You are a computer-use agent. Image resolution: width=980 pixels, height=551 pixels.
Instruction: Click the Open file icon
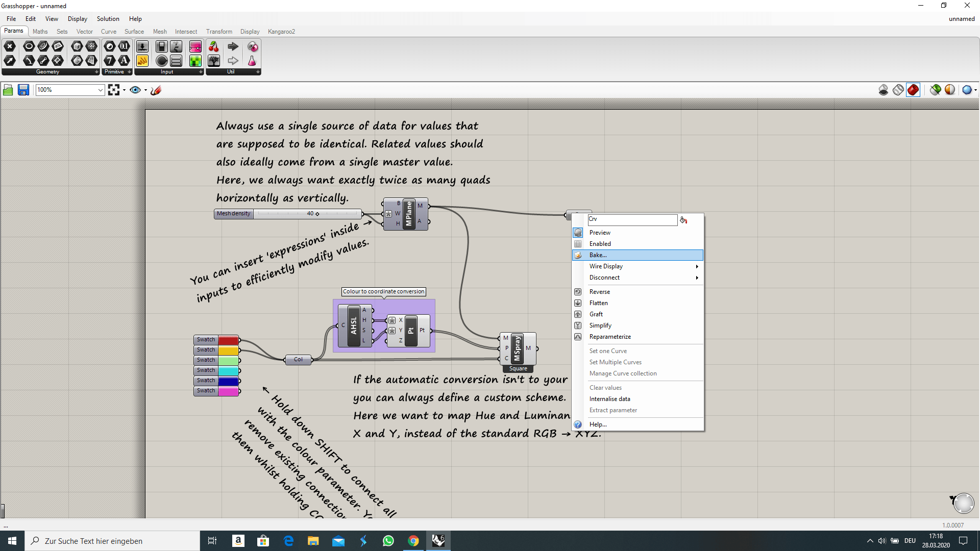[8, 90]
